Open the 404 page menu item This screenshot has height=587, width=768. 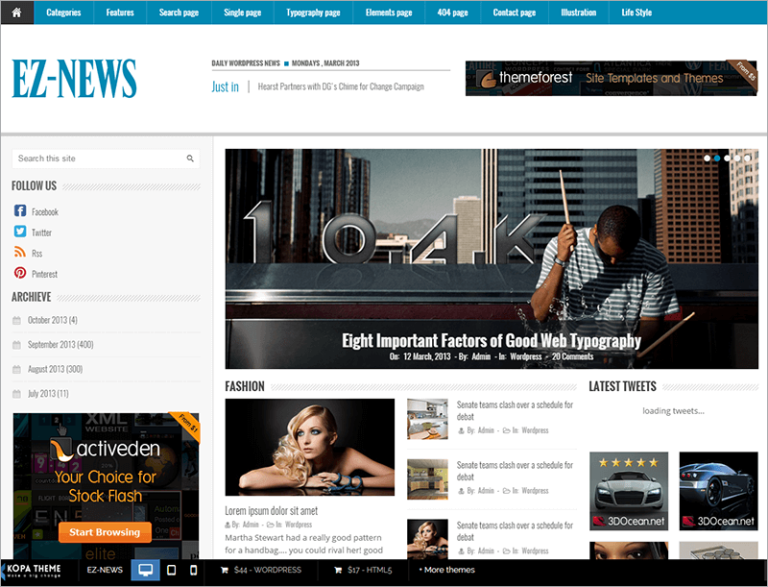pos(453,12)
